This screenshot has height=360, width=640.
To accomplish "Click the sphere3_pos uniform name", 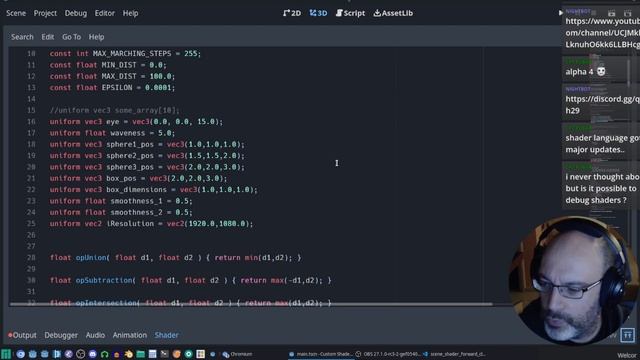I will pyautogui.click(x=130, y=167).
